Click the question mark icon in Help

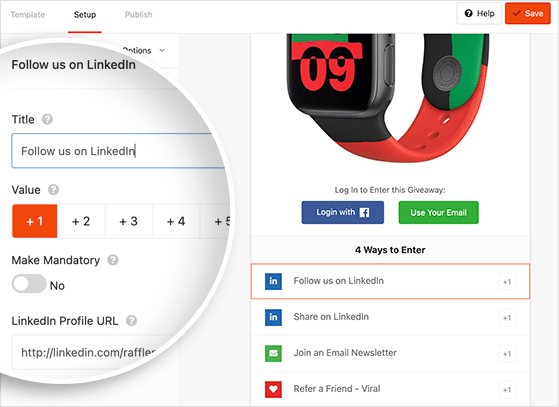point(468,14)
